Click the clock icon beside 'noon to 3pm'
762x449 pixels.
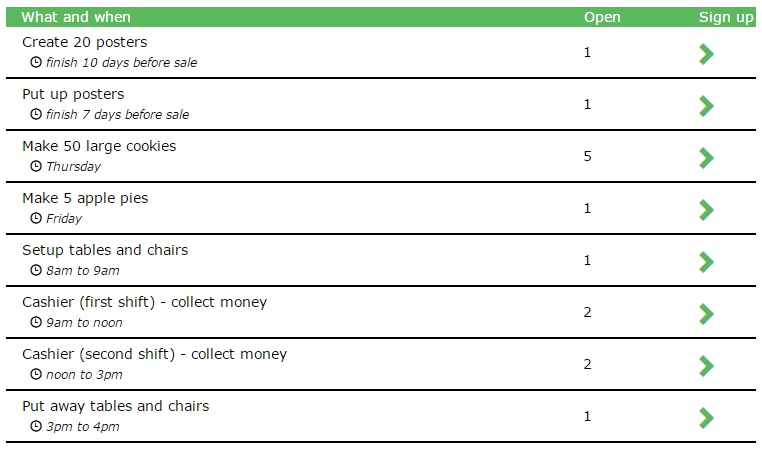pyautogui.click(x=36, y=374)
